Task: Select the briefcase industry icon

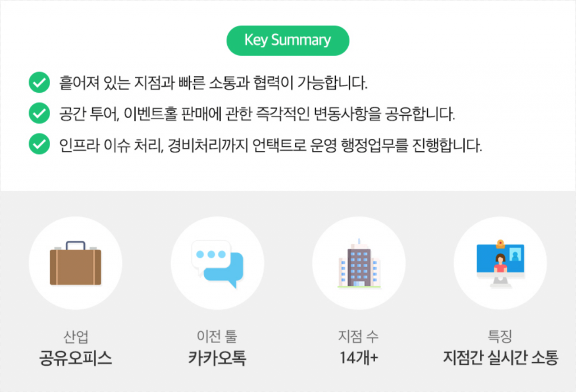Action: (x=75, y=263)
